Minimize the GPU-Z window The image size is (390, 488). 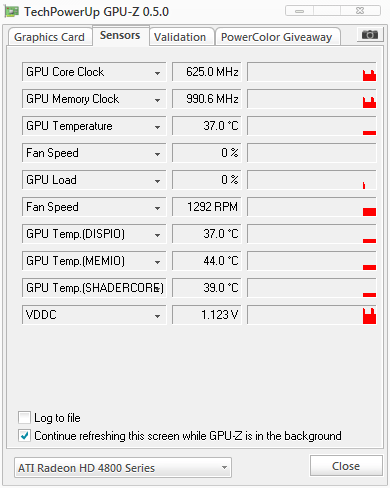click(299, 11)
